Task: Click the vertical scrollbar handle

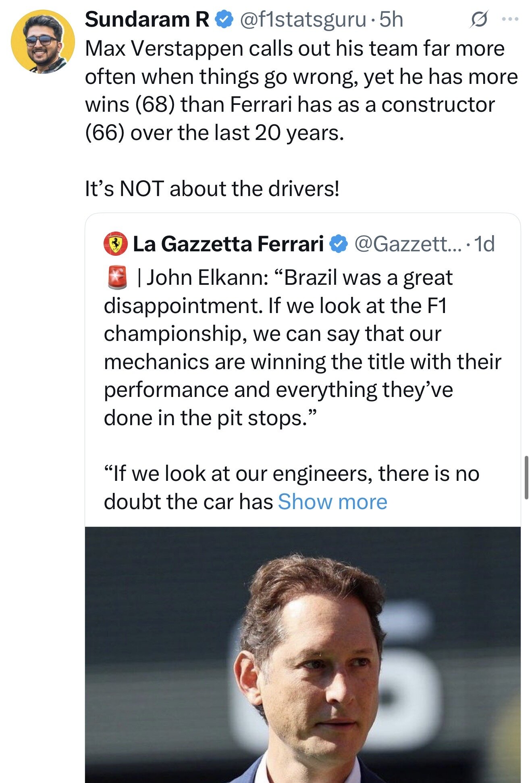Action: tap(526, 478)
